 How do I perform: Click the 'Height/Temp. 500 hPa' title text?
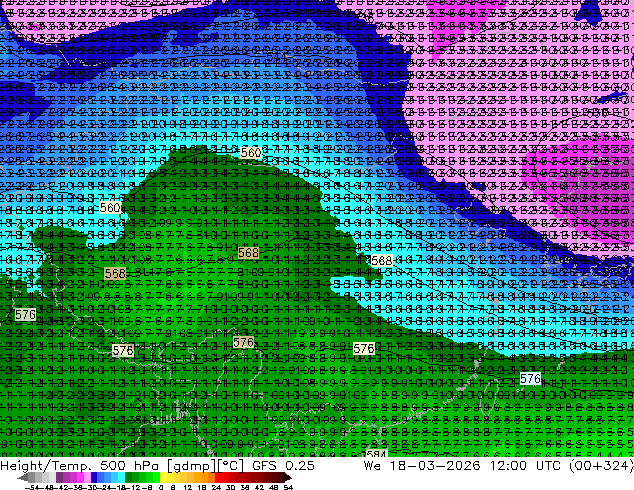(80, 466)
